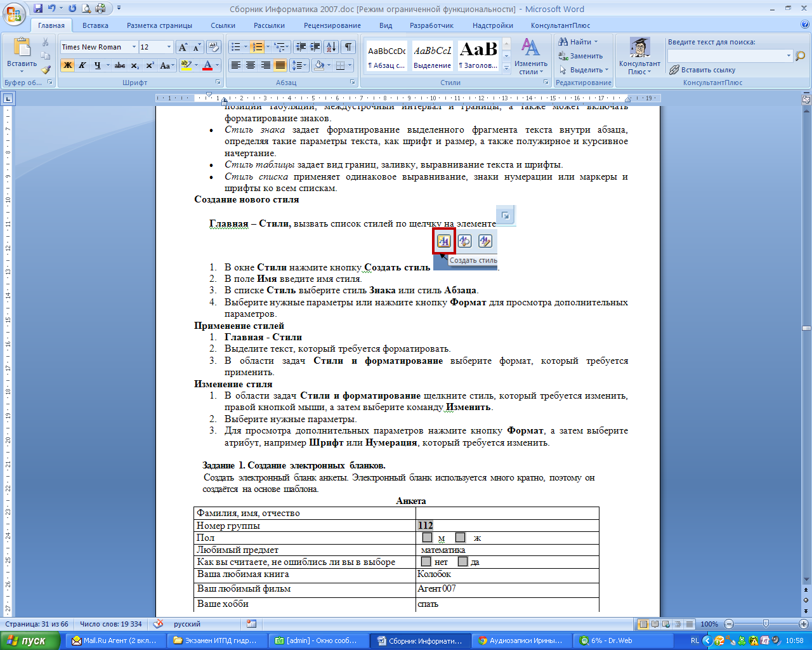Align text to the left
Viewport: 812px width, 650px height.
point(236,65)
